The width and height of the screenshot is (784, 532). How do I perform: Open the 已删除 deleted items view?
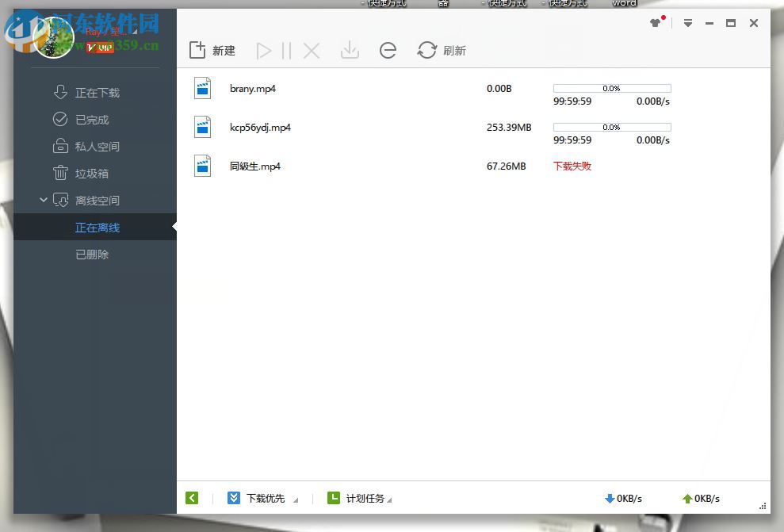(92, 254)
